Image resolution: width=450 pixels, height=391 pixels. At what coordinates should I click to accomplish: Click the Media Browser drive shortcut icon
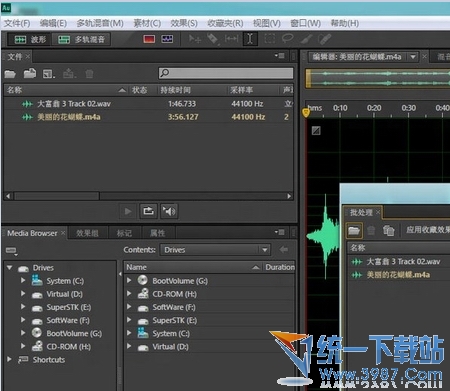[x=11, y=250]
